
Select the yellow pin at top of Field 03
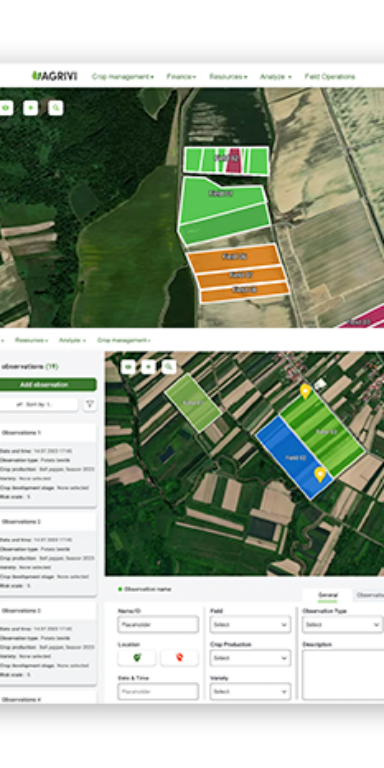click(305, 390)
